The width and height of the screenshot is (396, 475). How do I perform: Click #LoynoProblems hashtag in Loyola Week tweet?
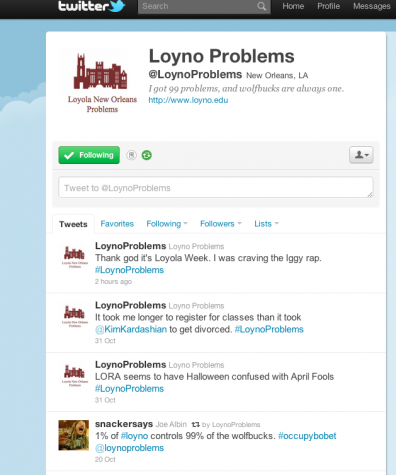(129, 270)
